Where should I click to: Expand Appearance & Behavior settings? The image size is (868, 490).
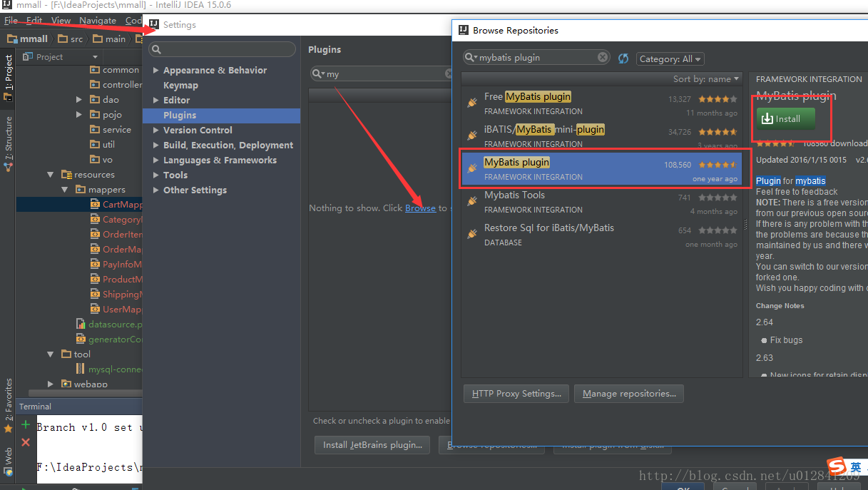tap(156, 71)
